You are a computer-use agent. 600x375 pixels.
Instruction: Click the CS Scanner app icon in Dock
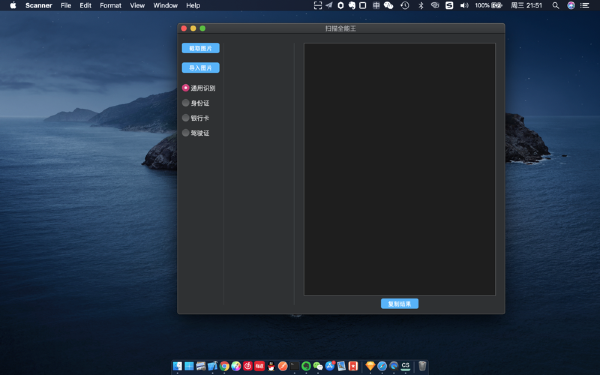[x=406, y=366]
